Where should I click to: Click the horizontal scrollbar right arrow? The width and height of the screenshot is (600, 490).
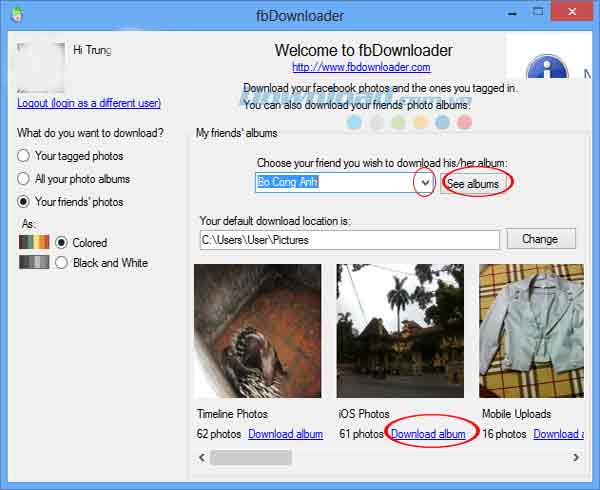tap(576, 457)
